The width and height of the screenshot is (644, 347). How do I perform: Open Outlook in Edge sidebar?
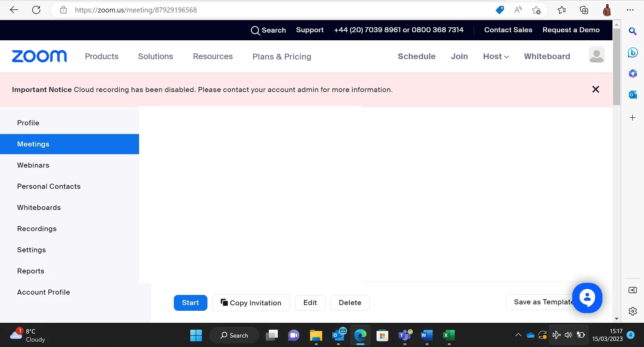[632, 95]
